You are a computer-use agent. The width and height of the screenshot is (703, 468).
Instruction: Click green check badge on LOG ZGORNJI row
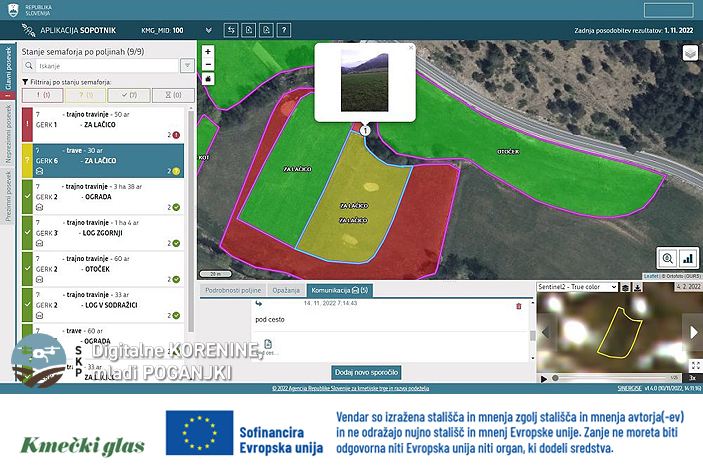(176, 243)
